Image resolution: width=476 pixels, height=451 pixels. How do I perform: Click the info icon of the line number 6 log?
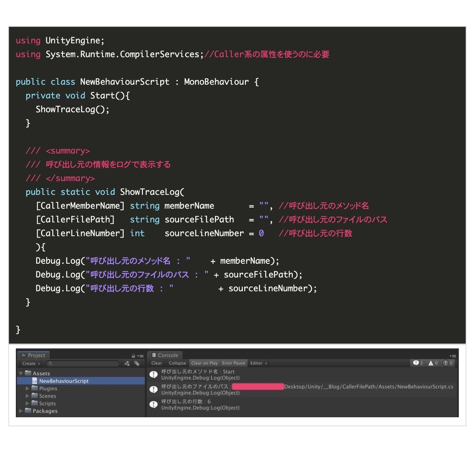[x=154, y=405]
